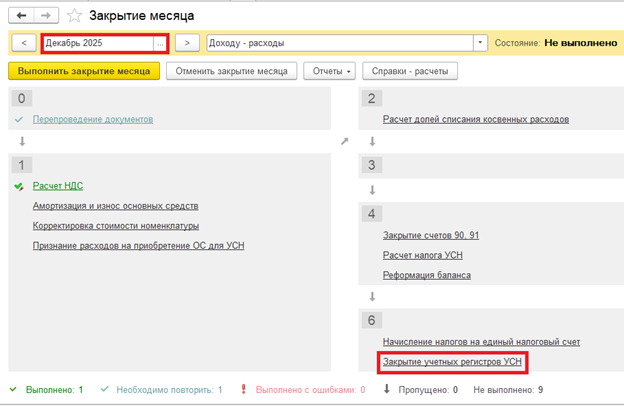
Task: Switch to the previous month
Action: click(x=24, y=43)
